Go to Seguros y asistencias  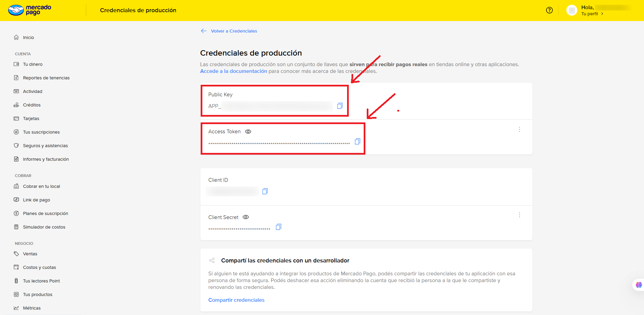pos(45,146)
